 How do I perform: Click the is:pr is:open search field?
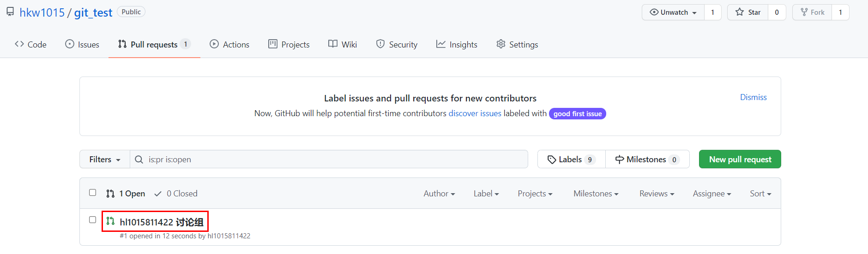point(329,159)
